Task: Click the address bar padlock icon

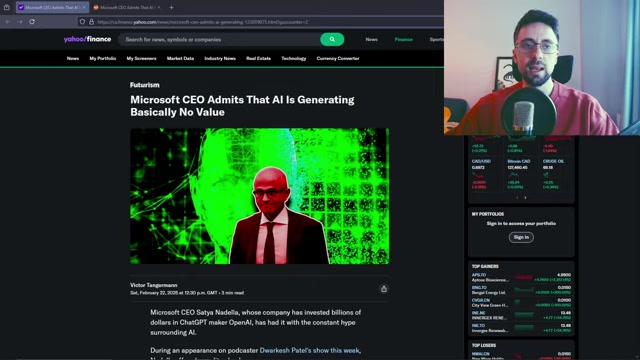Action: click(91, 22)
